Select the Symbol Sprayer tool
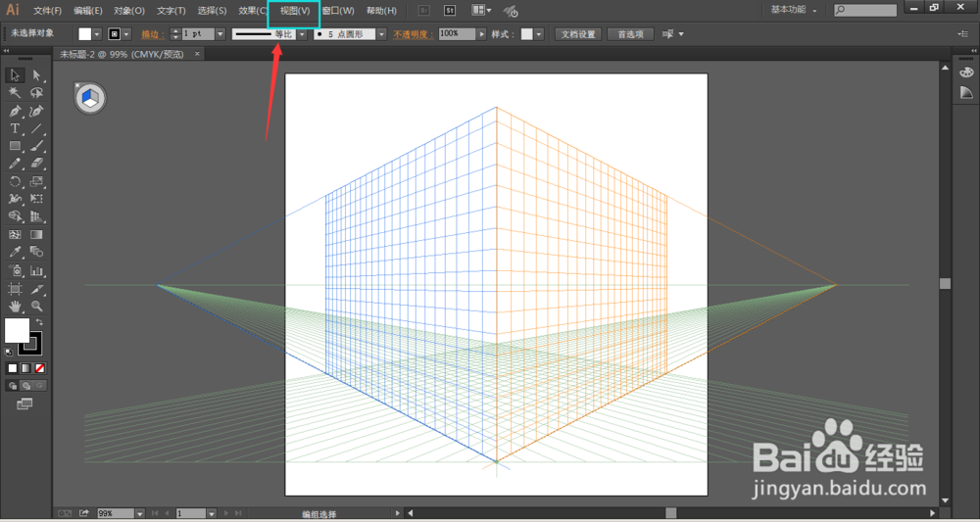Image resolution: width=980 pixels, height=522 pixels. [x=15, y=271]
